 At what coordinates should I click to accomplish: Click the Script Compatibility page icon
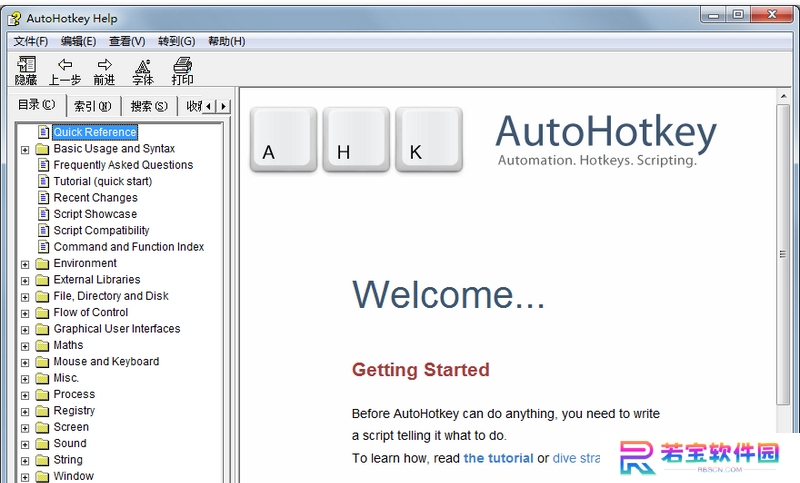coord(44,230)
